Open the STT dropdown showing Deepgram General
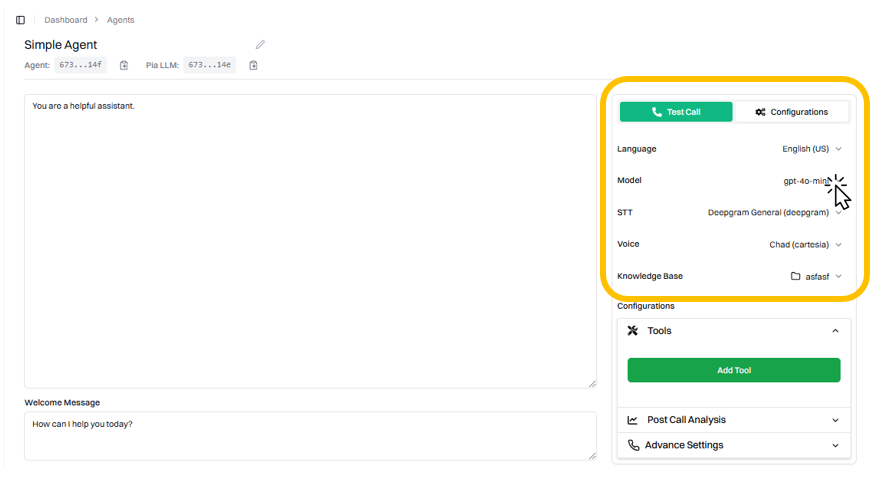This screenshot has width=889, height=489. 774,212
